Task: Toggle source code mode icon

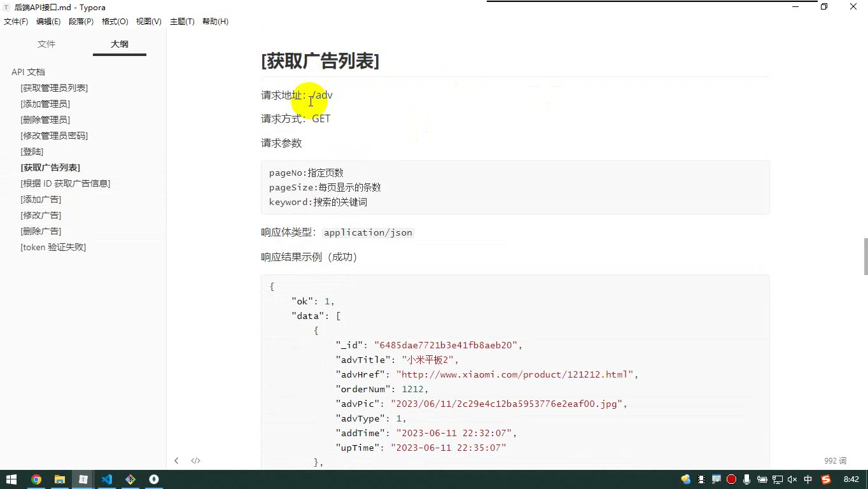Action: point(196,460)
